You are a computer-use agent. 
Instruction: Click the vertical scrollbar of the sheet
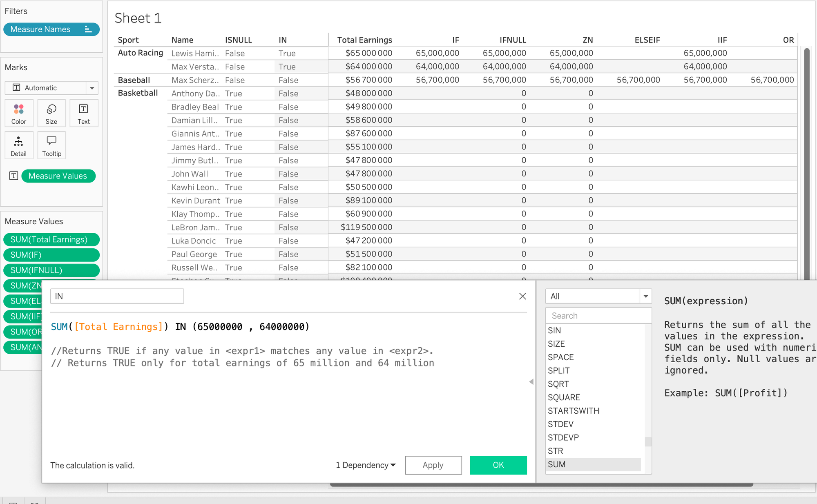pos(806,163)
